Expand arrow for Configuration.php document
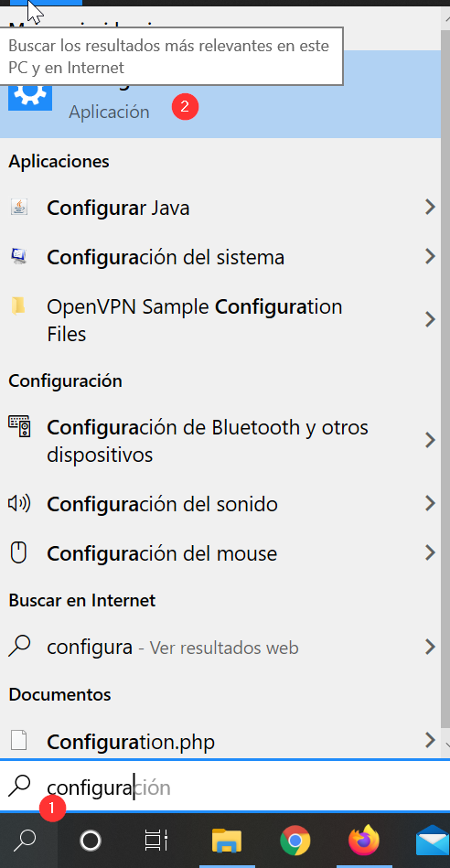 430,740
